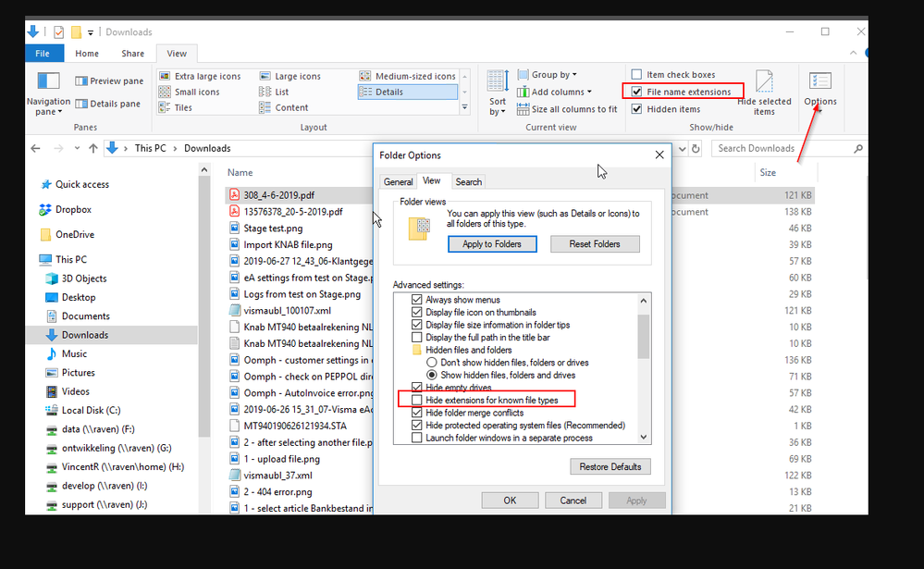Viewport: 924px width, 569px height.
Task: Click the Up one level arrow
Action: pyautogui.click(x=93, y=149)
